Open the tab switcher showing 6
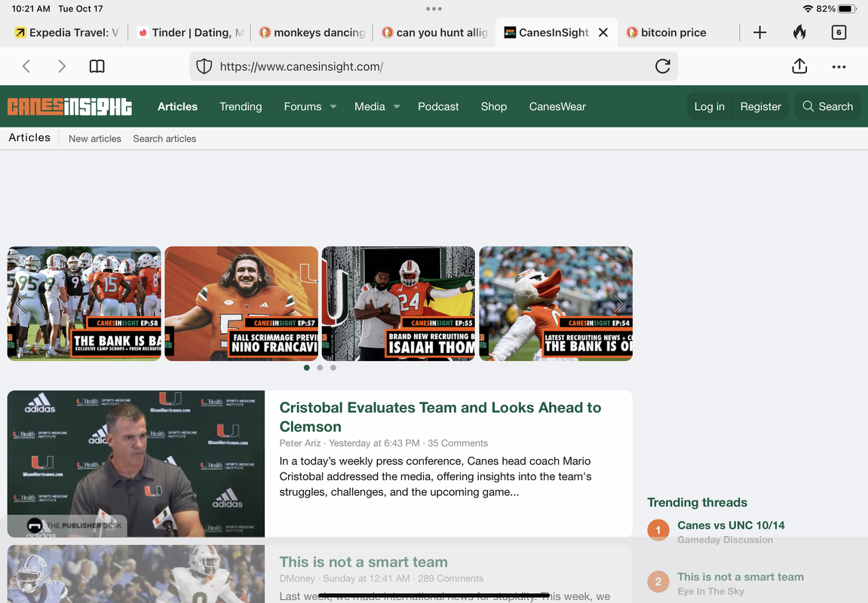Image resolution: width=868 pixels, height=603 pixels. point(839,32)
